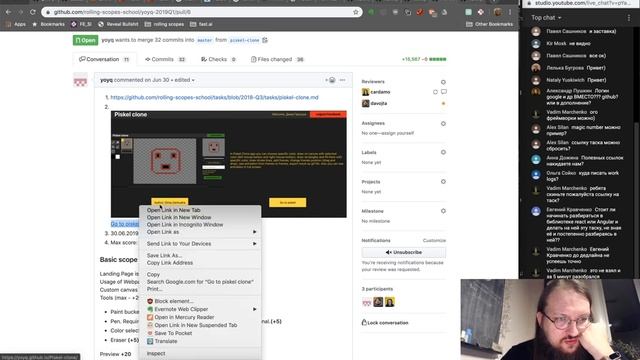
Task: Re-request review from cardamo icon
Action: coord(435,92)
